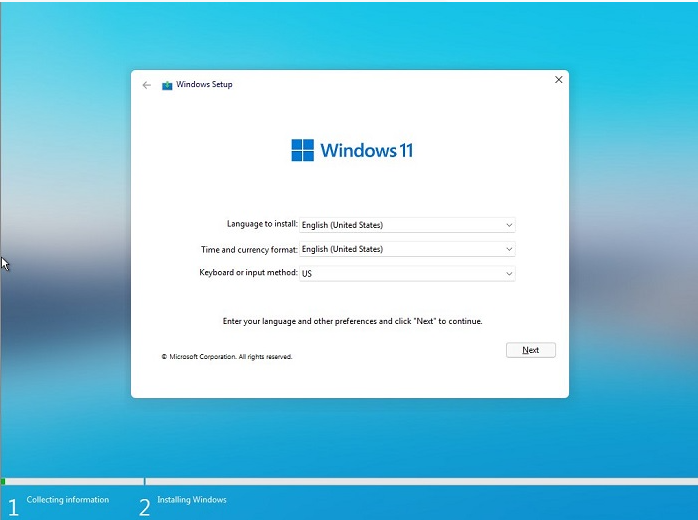Click the large step number 1
Screen dimensions: 698x520
point(13,507)
